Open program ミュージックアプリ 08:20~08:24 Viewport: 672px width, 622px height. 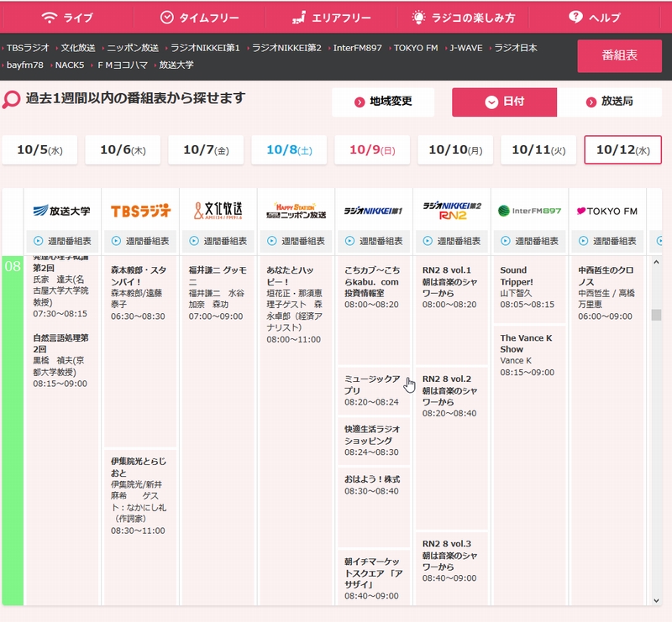click(x=374, y=390)
